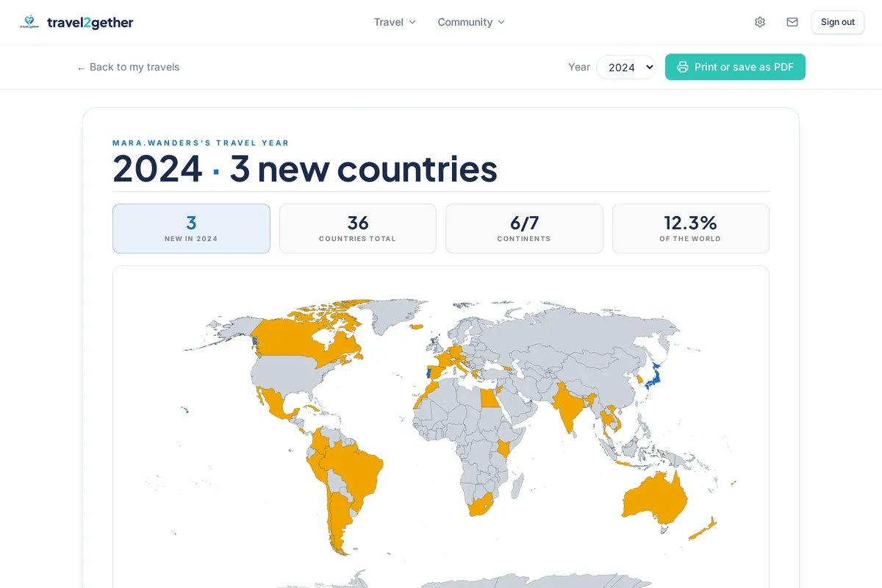Screen dimensions: 882x588
Task: Open messages via the envelope icon
Action: pyautogui.click(x=792, y=22)
